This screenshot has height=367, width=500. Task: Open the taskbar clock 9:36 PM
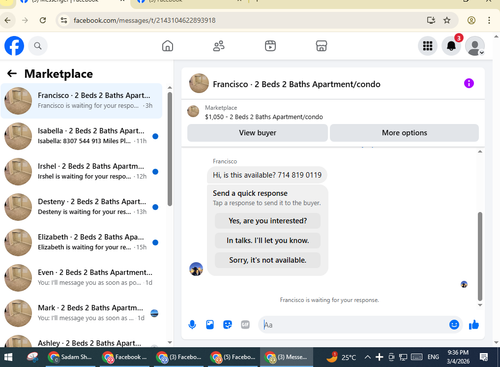click(x=458, y=357)
